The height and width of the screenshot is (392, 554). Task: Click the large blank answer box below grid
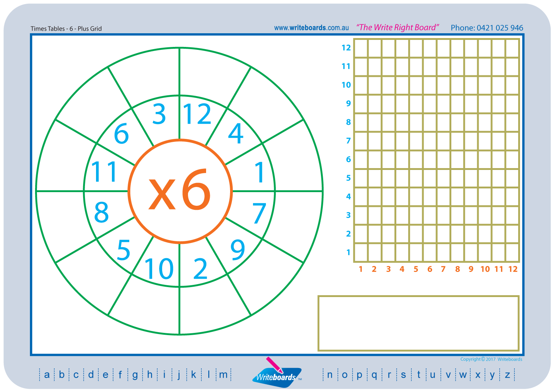tap(418, 323)
